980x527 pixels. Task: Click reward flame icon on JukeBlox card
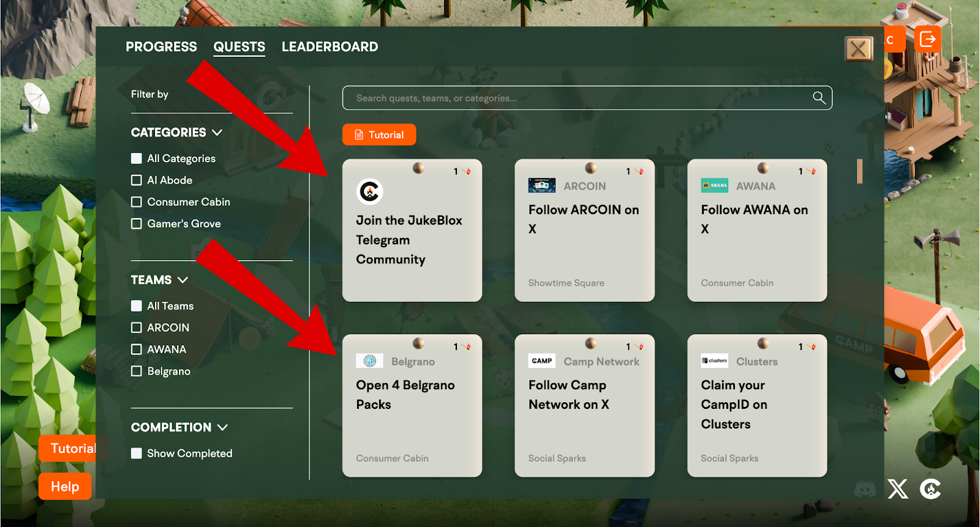click(x=467, y=171)
